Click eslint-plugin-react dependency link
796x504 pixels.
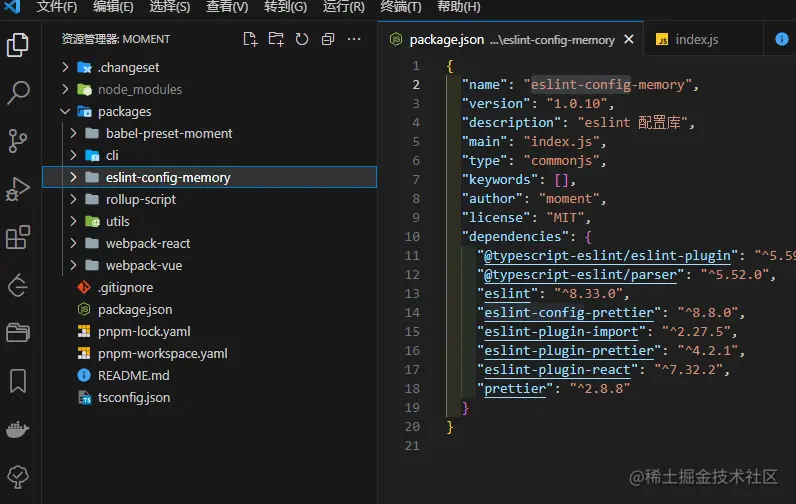pyautogui.click(x=557, y=369)
